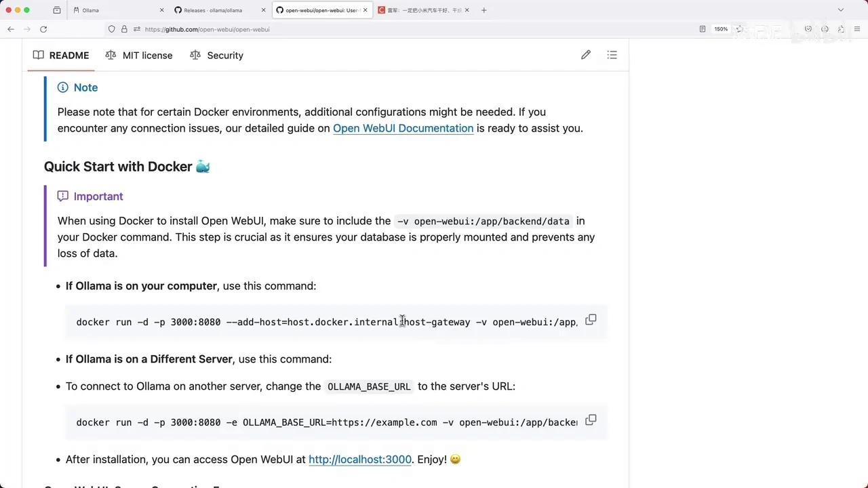Open README outline table of contents
Viewport: 868px width, 488px height.
(612, 55)
